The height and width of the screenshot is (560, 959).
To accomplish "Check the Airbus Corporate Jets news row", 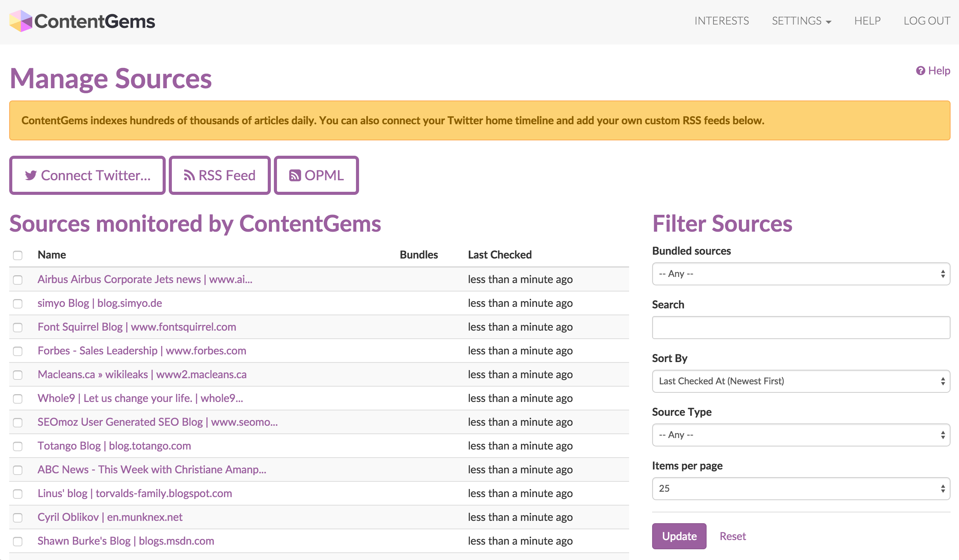I will tap(18, 280).
